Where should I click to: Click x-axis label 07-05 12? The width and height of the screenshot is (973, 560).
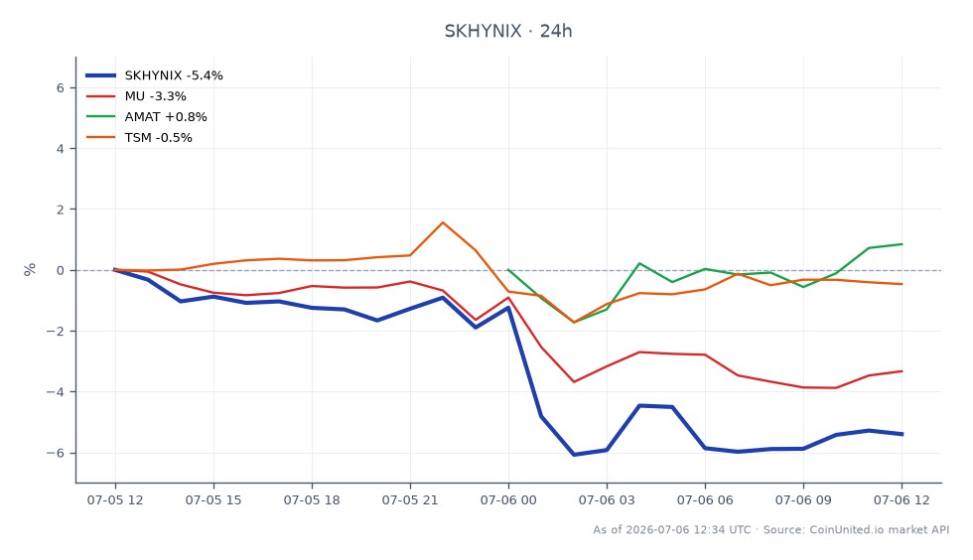(115, 499)
